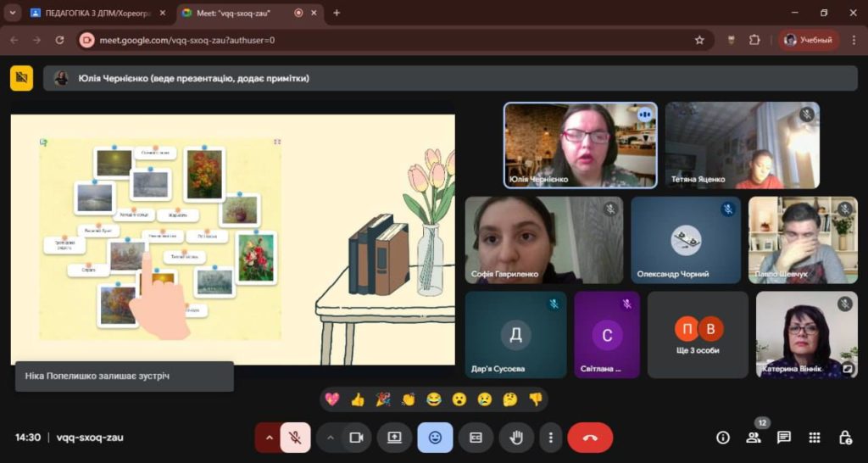Click Катерина Вінник's video tile

click(806, 334)
